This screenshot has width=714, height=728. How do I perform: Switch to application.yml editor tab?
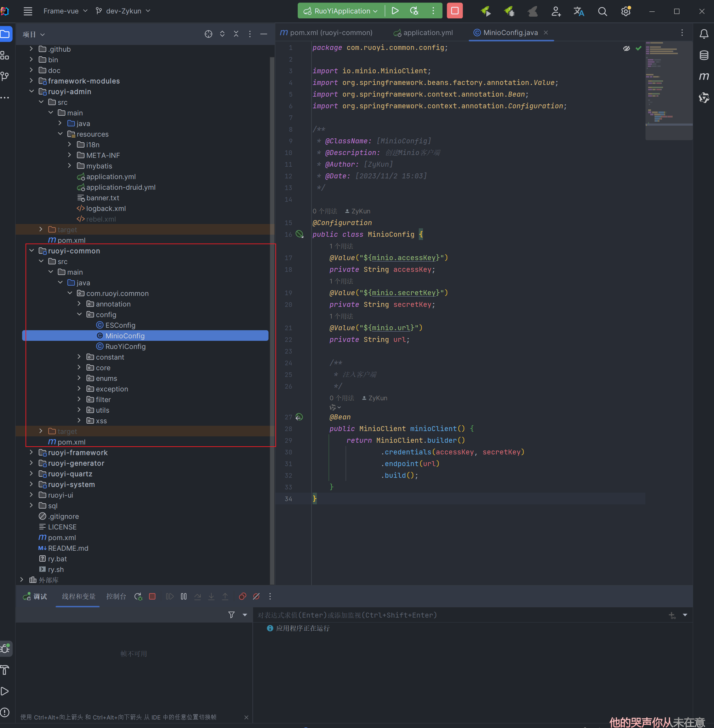point(423,33)
